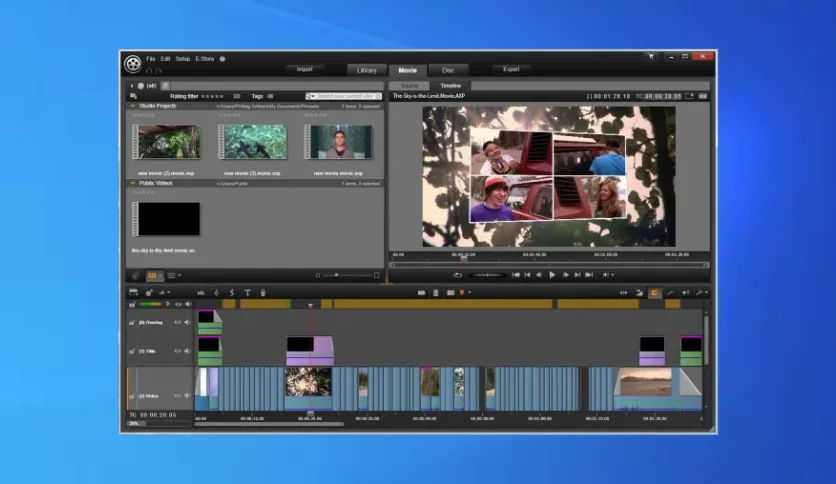
Task: Switch to the Library tab
Action: coord(366,70)
